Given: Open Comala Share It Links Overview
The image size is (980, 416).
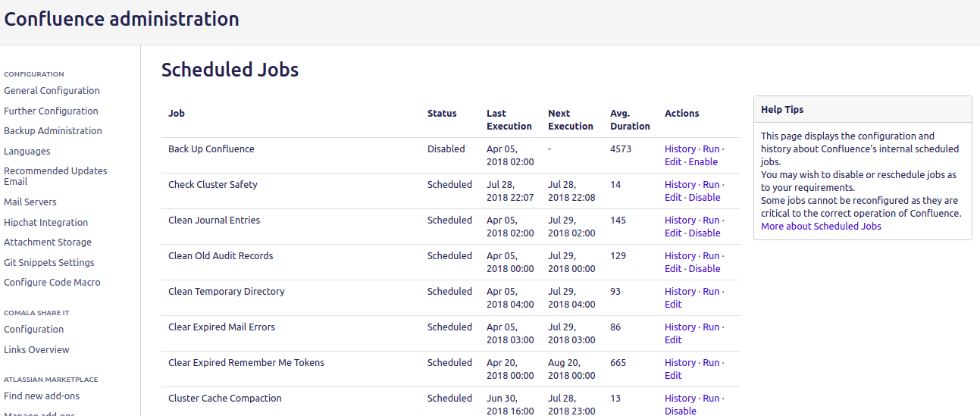Looking at the screenshot, I should click(36, 350).
